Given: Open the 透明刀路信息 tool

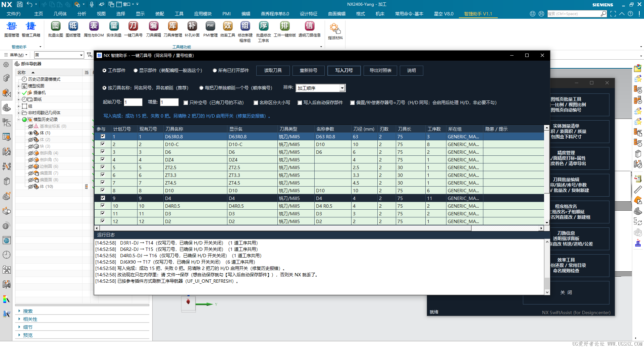Looking at the screenshot, I should pos(310,29).
